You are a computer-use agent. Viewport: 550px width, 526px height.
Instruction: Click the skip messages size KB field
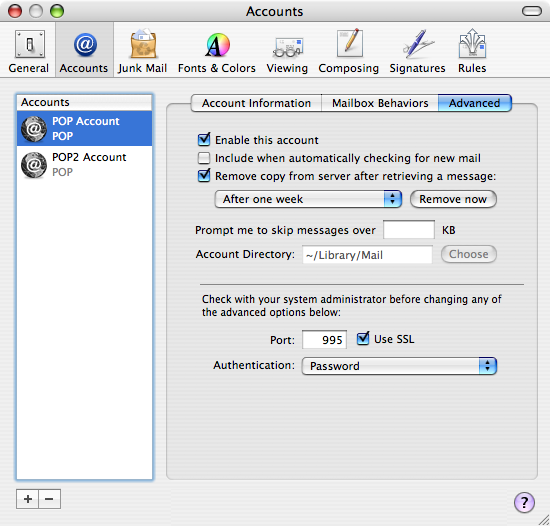point(409,230)
